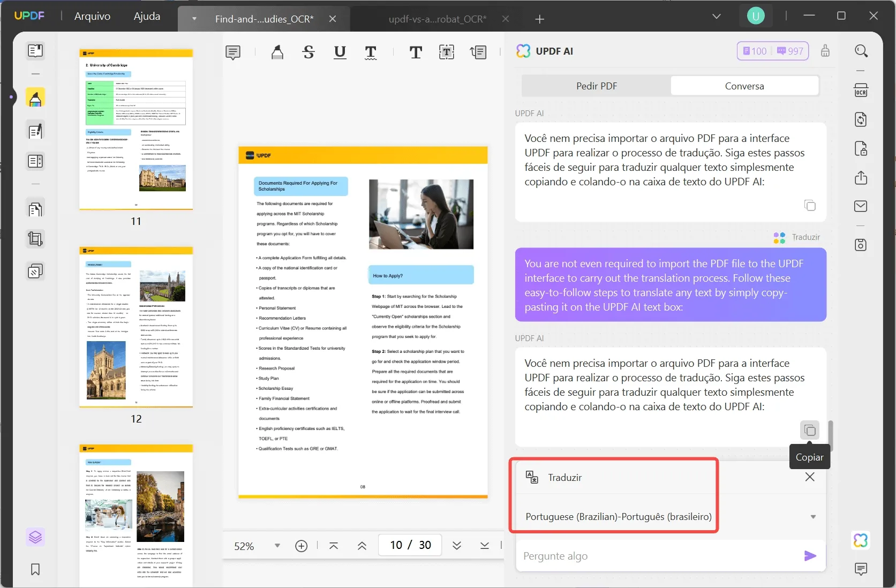
Task: Run OCR from right sidebar icon
Action: [x=861, y=91]
